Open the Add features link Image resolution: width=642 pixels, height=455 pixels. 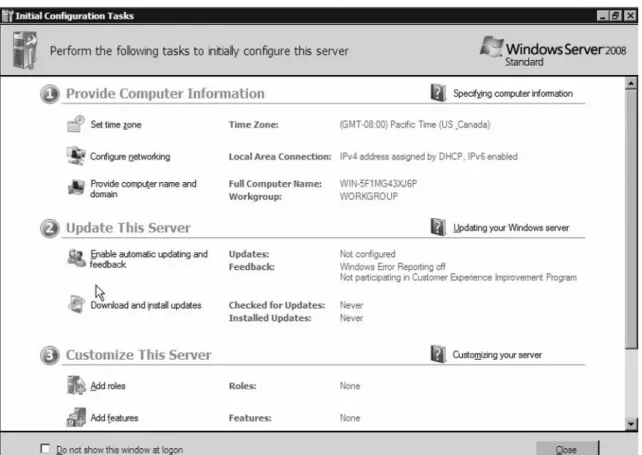click(114, 418)
